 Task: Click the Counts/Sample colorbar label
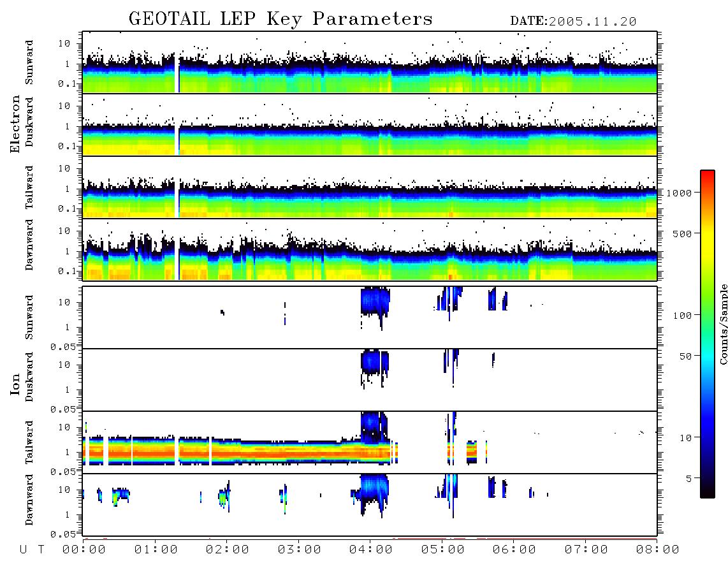coord(723,324)
